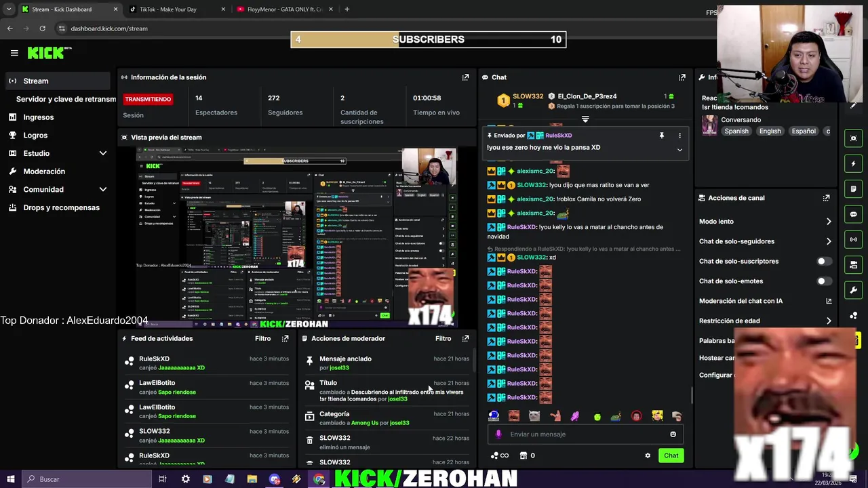Expand the pinned message chevron
Image resolution: width=868 pixels, height=488 pixels.
coord(679,150)
